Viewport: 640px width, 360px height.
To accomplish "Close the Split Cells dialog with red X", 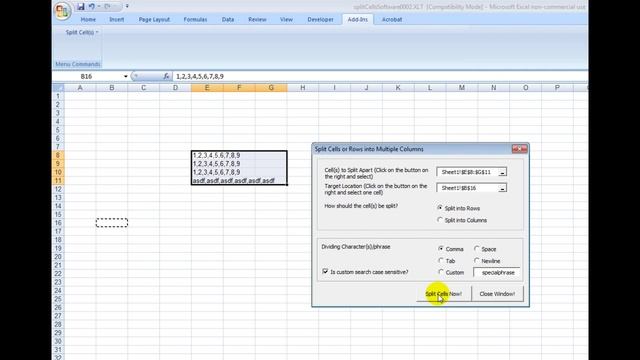I will 520,149.
